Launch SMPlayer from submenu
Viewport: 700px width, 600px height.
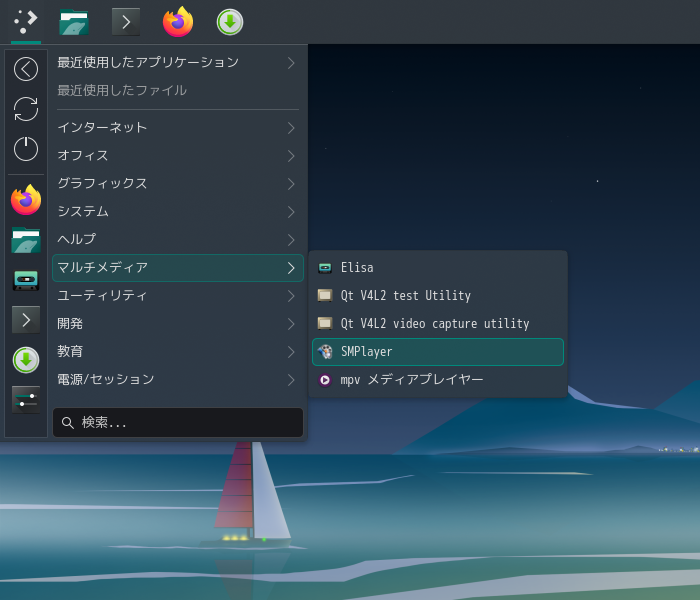pos(438,352)
